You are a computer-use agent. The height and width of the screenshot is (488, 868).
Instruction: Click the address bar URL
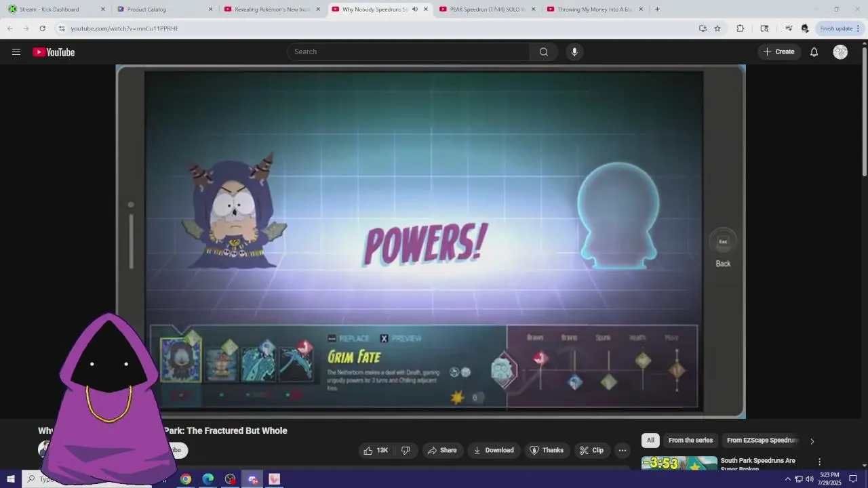click(x=124, y=28)
